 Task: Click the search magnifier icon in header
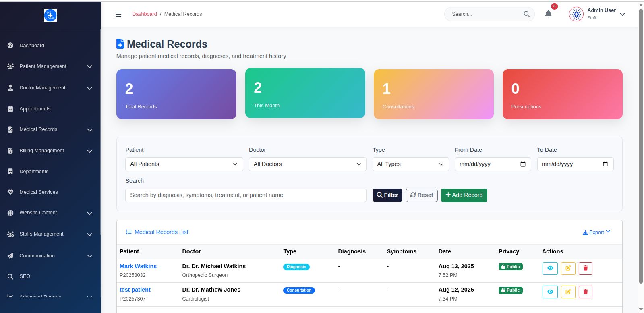pos(526,14)
